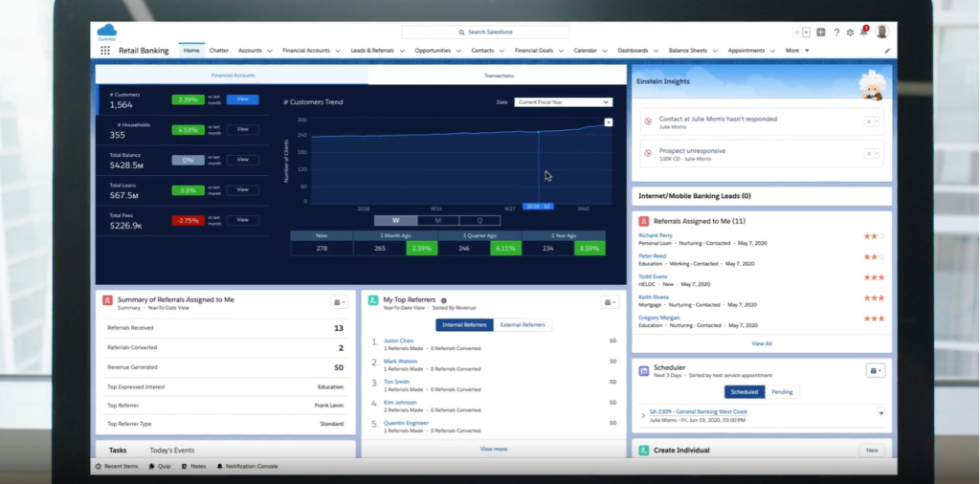The image size is (980, 484).
Task: Open the Chatter tab
Action: click(219, 51)
